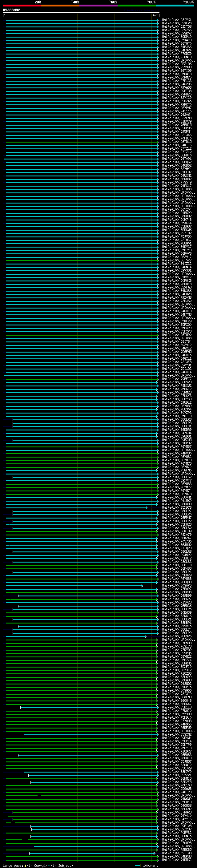Click the white query sequence ruler bar
197x868 pixels.
[81, 12]
